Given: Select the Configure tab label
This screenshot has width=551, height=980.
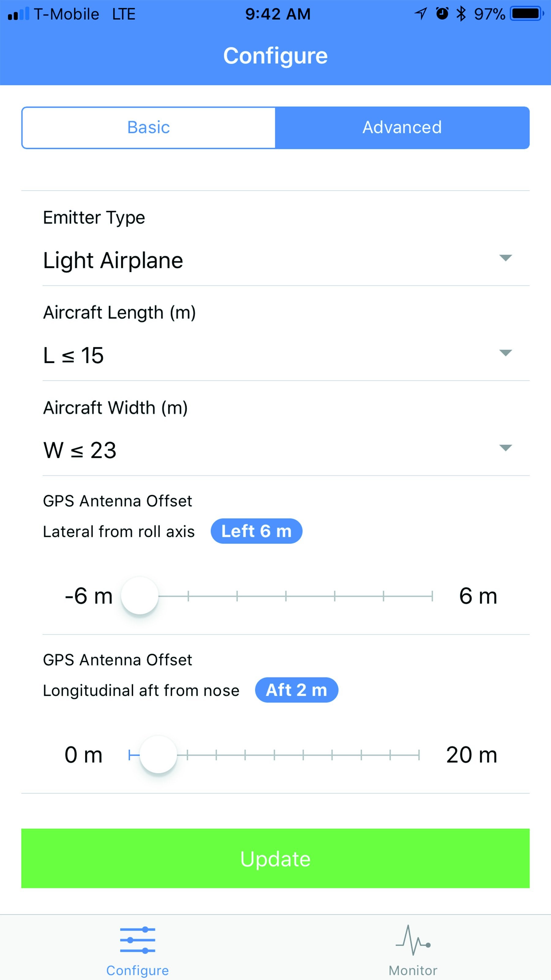Looking at the screenshot, I should pyautogui.click(x=138, y=970).
